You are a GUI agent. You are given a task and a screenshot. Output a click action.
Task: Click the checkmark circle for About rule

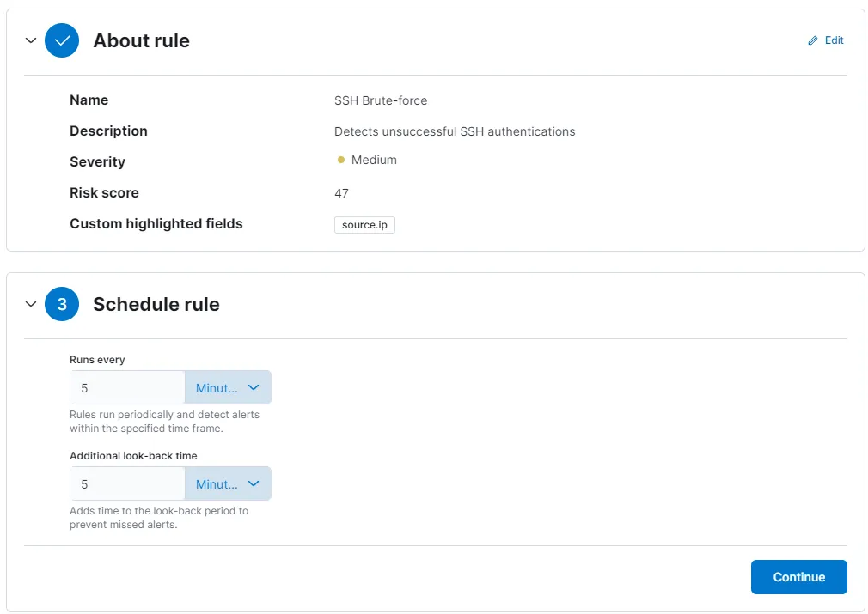pyautogui.click(x=62, y=40)
